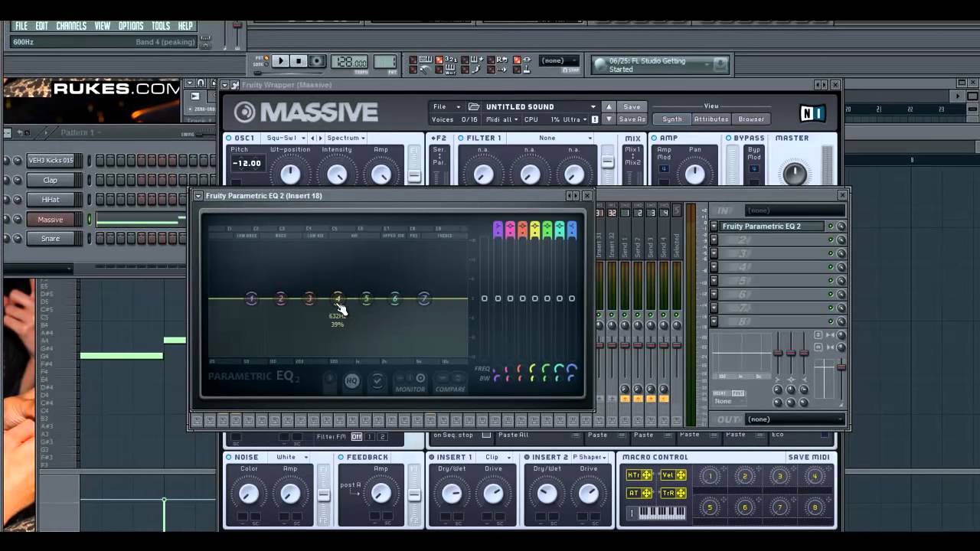980x551 pixels.
Task: Stop playback with the transport Stop button
Action: click(299, 61)
